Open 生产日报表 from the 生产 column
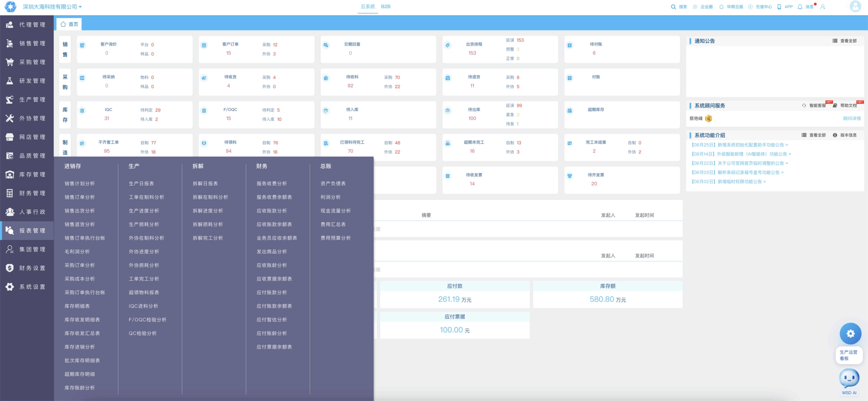The image size is (868, 401). pos(141,183)
